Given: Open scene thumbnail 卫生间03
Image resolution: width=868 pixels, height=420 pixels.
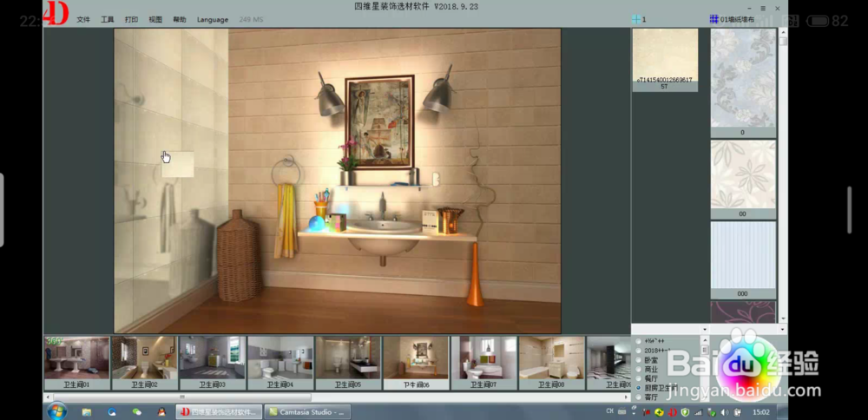Looking at the screenshot, I should point(213,363).
